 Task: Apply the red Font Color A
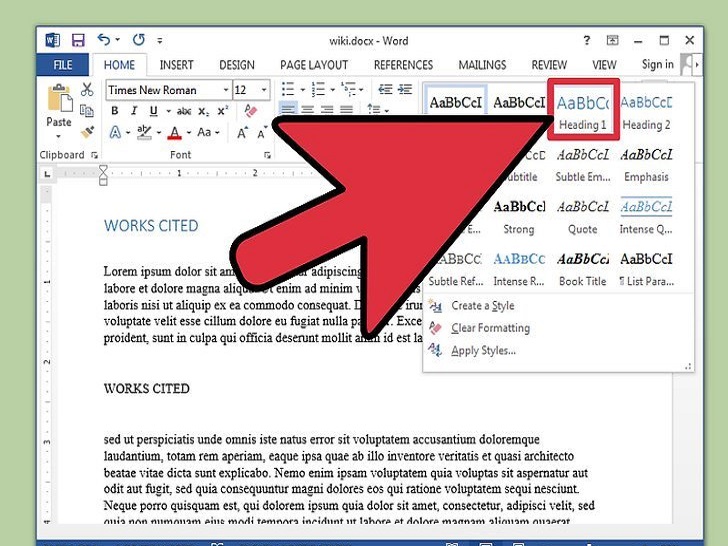coord(175,133)
